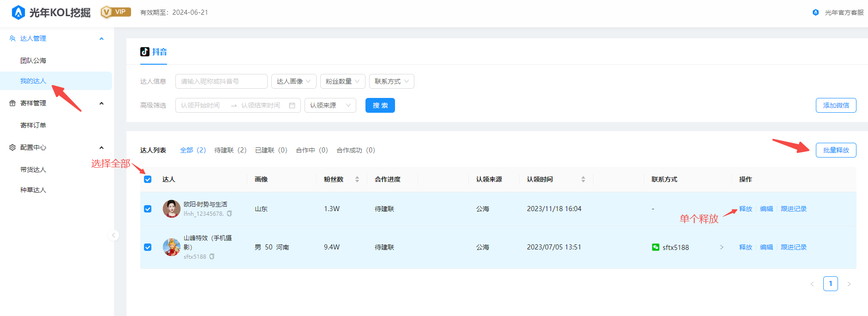The width and height of the screenshot is (868, 316).
Task: Expand the 认领来源 dropdown
Action: [x=330, y=105]
